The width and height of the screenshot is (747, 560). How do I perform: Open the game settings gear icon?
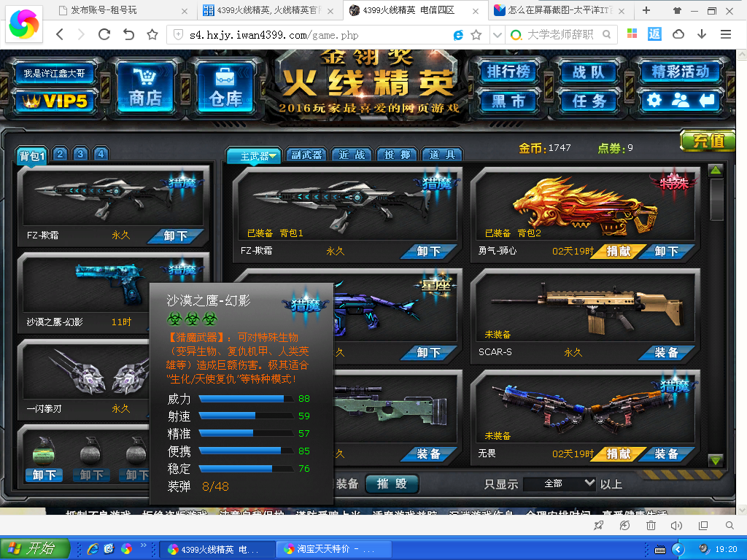pyautogui.click(x=654, y=100)
